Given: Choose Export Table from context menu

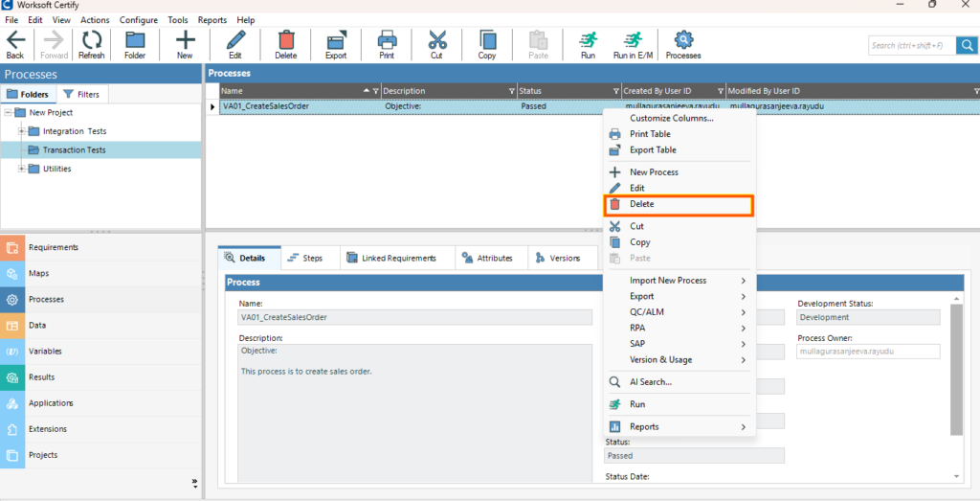Looking at the screenshot, I should [679, 150].
